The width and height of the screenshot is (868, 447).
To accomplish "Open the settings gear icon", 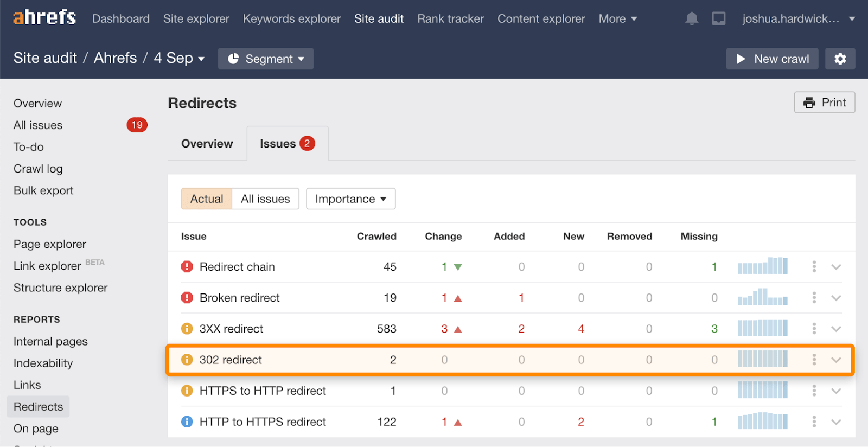I will (x=840, y=59).
